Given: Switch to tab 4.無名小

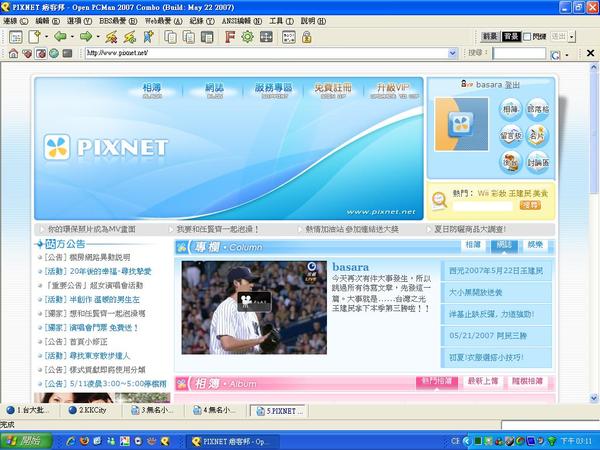Looking at the screenshot, I should click(x=214, y=410).
